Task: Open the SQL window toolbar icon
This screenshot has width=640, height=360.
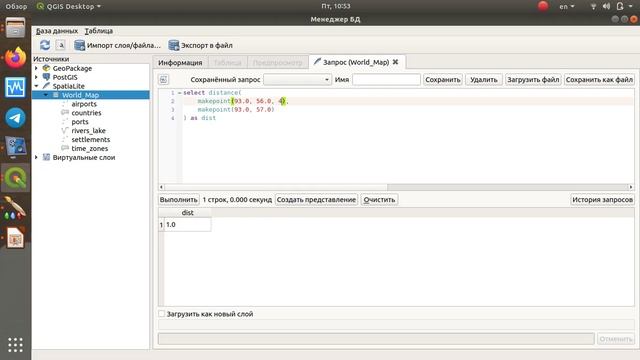Action: point(60,45)
